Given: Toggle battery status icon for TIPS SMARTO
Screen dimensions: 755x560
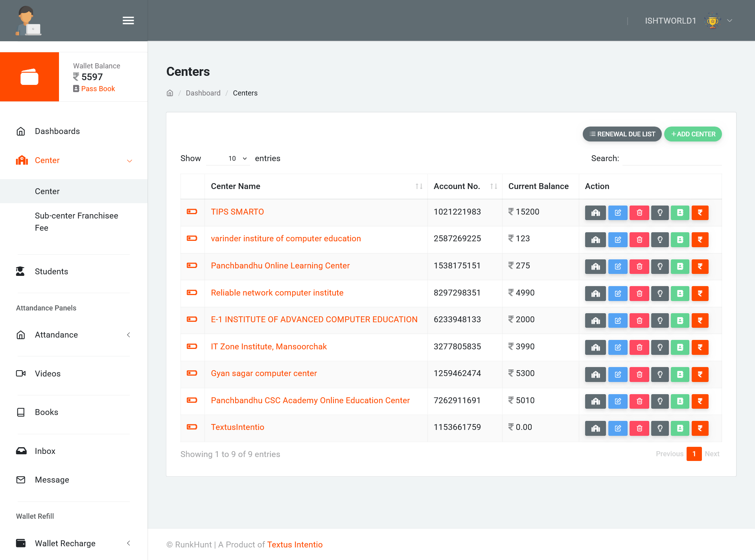Looking at the screenshot, I should [x=192, y=212].
